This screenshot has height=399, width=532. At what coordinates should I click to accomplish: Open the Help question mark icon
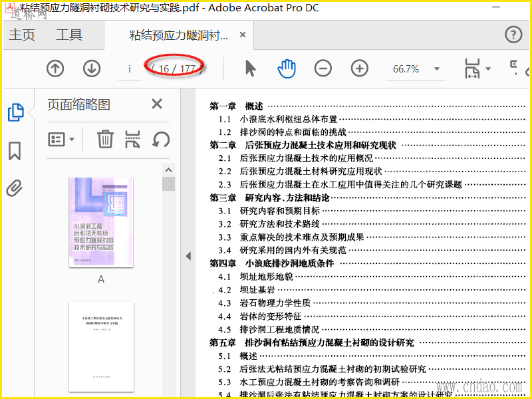pos(513,35)
